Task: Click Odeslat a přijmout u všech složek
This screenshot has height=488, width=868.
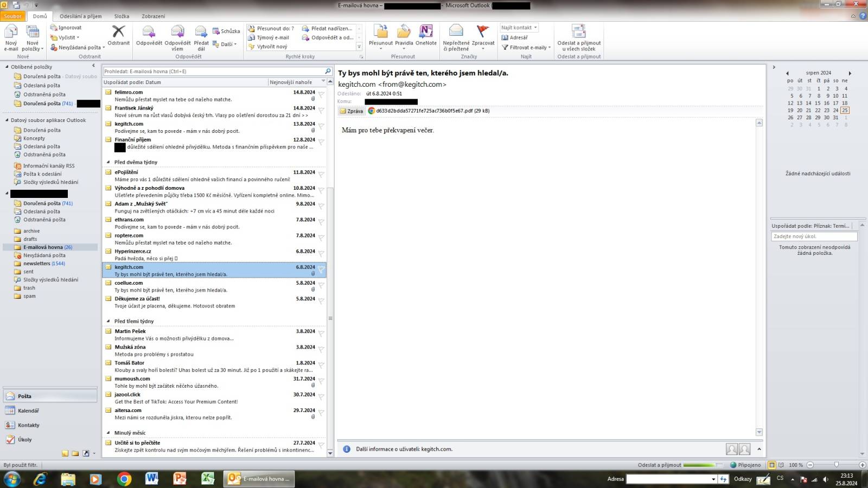Action: click(579, 37)
